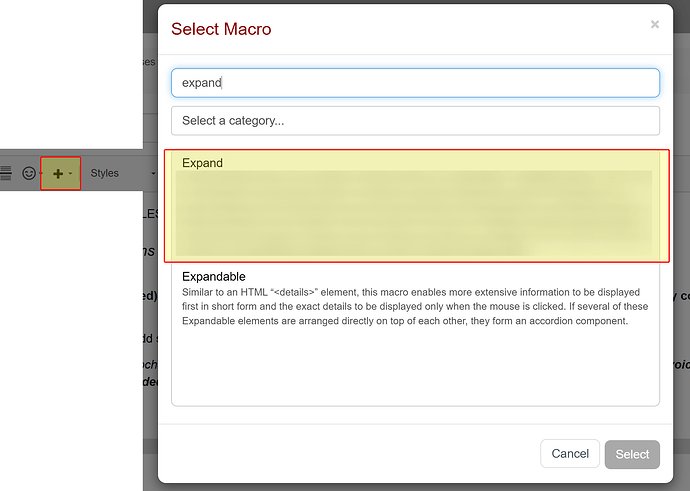This screenshot has width=690, height=491.
Task: Click the plus insert macro icon
Action: pyautogui.click(x=57, y=174)
